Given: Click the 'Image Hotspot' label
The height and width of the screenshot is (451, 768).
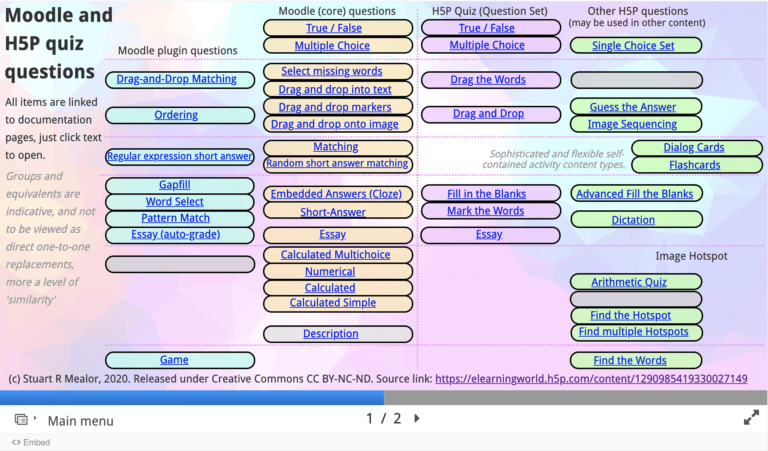Looking at the screenshot, I should pyautogui.click(x=691, y=256).
